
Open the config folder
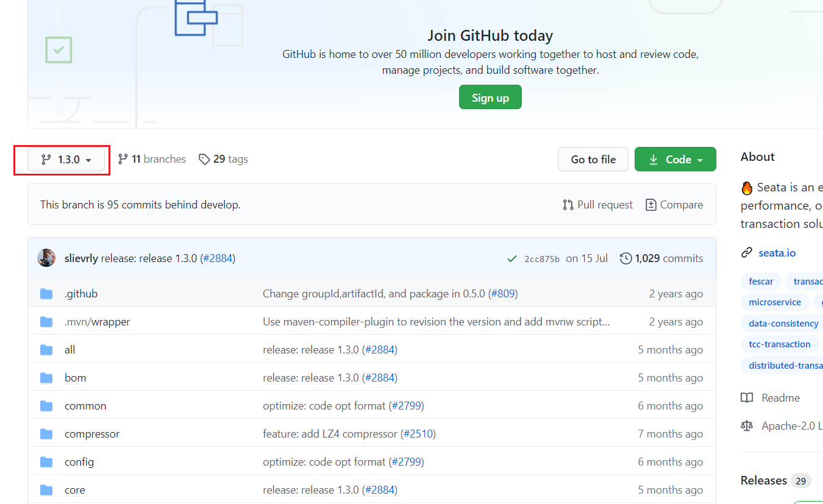coord(79,462)
